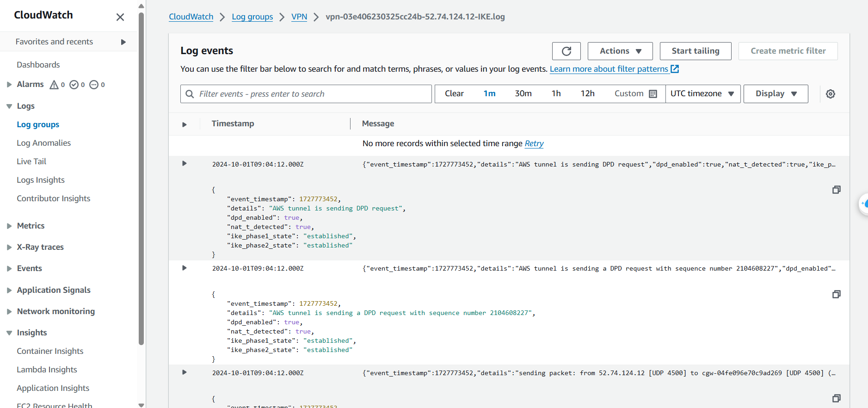This screenshot has width=868, height=408.
Task: Open Logs Insights in sidebar
Action: click(x=41, y=180)
